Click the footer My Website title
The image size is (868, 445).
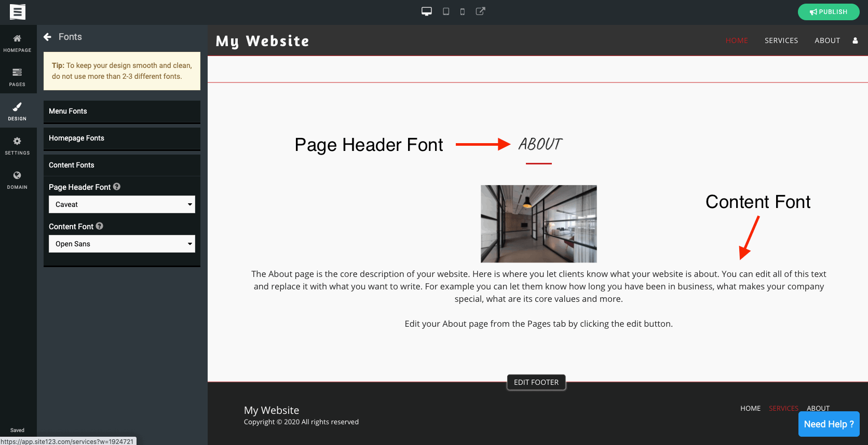(272, 410)
